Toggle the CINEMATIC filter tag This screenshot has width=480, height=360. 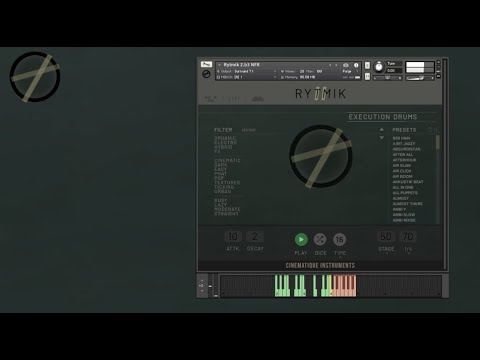click(227, 160)
